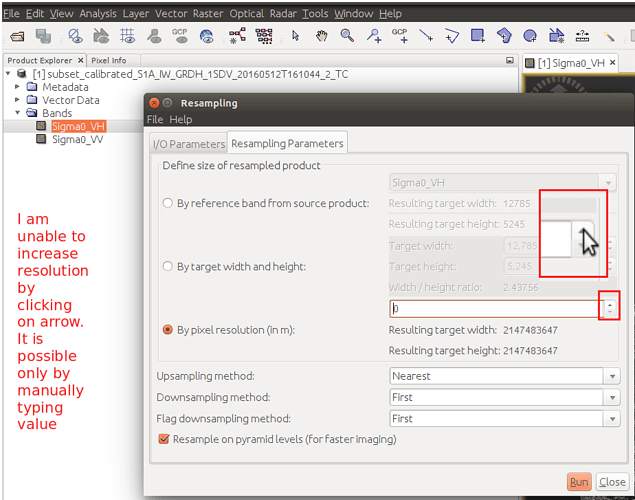Select 'By reference band from source product' option
The height and width of the screenshot is (500, 635).
click(x=168, y=203)
